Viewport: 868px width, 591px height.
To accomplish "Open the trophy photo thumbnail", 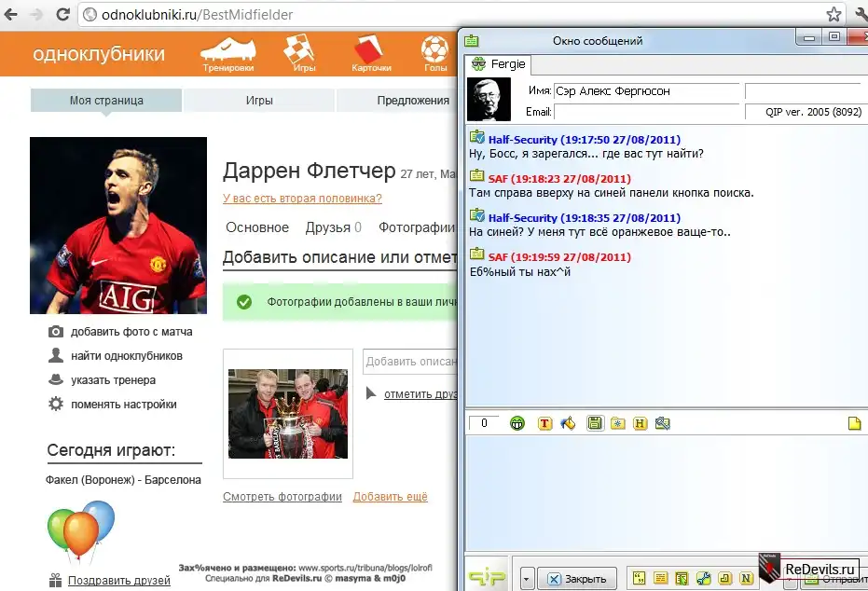I will pyautogui.click(x=287, y=413).
